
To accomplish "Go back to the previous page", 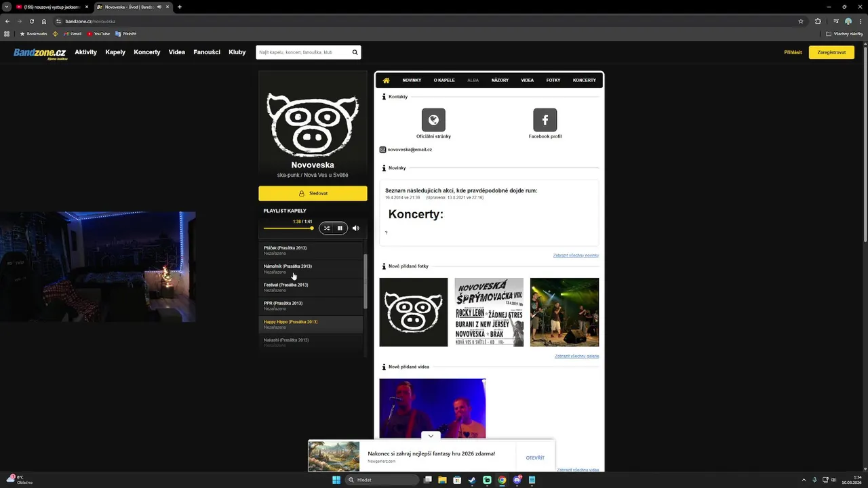I will 7,21.
